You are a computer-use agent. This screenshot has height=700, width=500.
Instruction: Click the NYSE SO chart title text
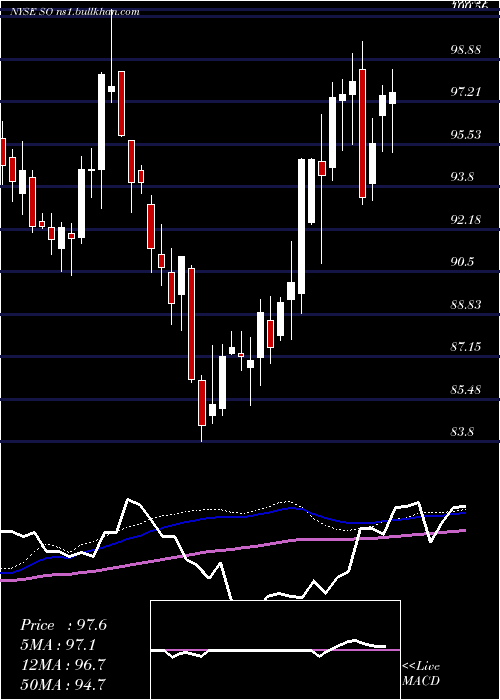(x=75, y=12)
